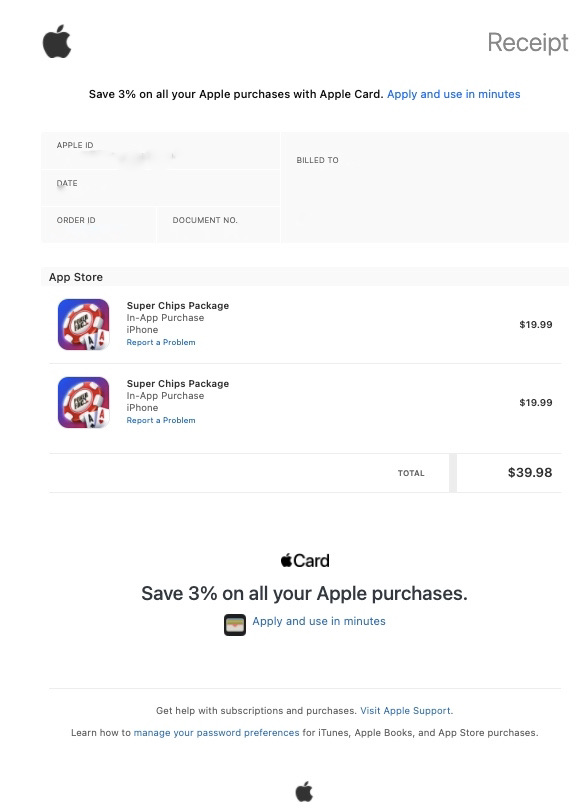
Task: Click the Apple Card logo
Action: pos(305,560)
